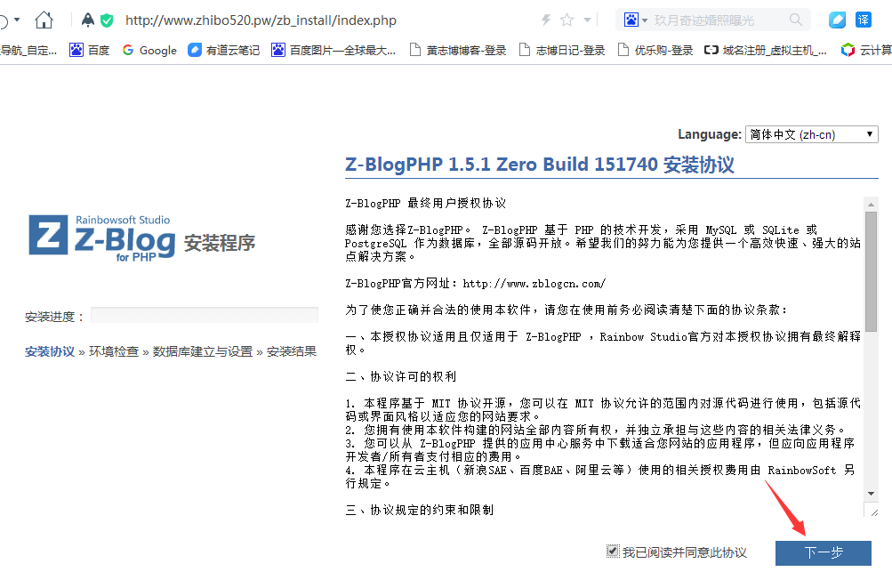Select 环境检查 in the install steps
Screen dimensions: 892x588
(x=114, y=350)
